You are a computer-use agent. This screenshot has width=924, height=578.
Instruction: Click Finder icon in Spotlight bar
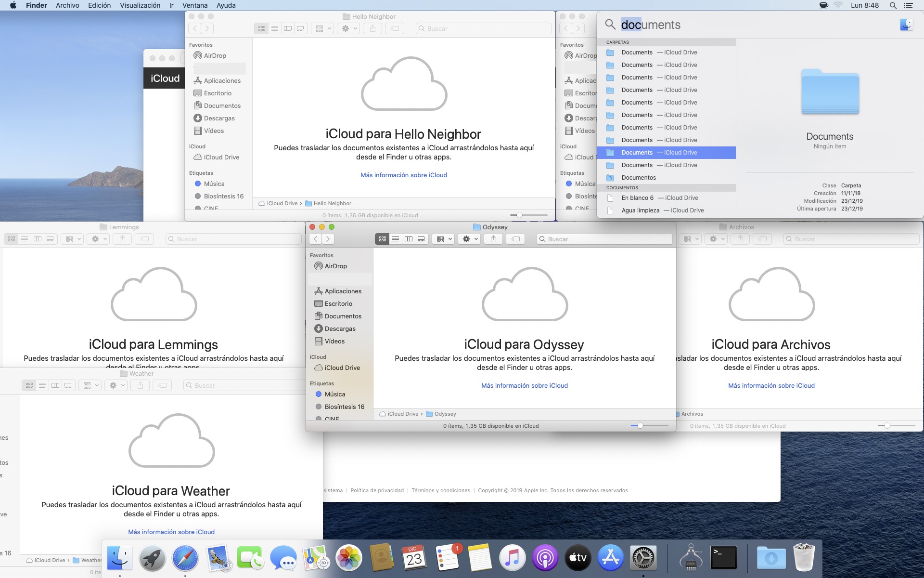pos(906,25)
